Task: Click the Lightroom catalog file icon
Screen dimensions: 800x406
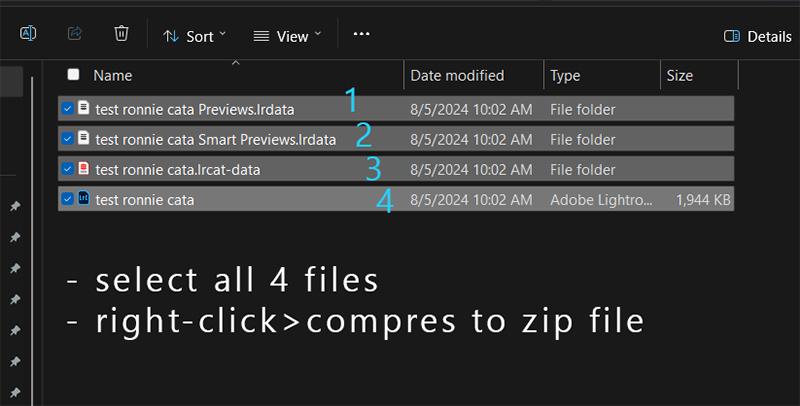Action: [x=84, y=199]
